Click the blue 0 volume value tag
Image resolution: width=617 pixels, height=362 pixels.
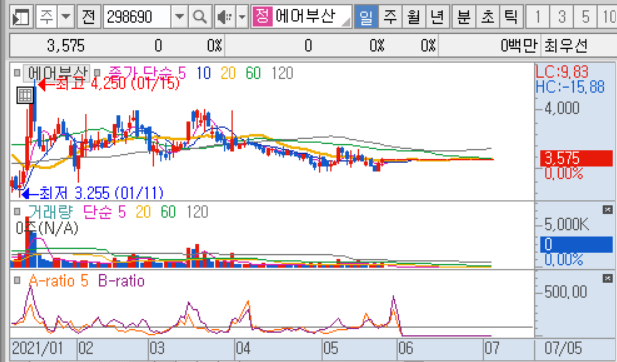click(x=576, y=244)
